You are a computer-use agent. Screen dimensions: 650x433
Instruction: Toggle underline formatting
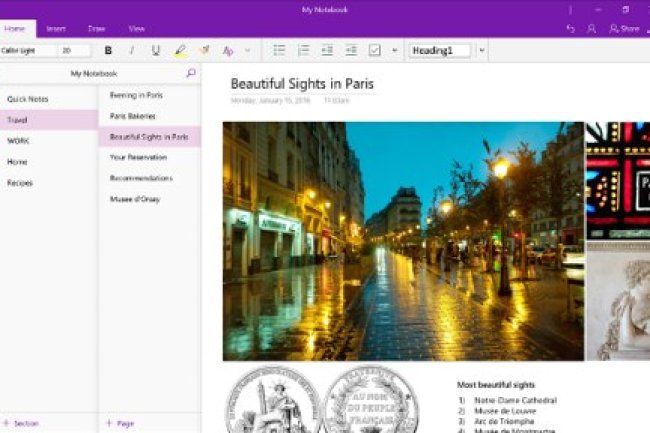click(x=156, y=51)
